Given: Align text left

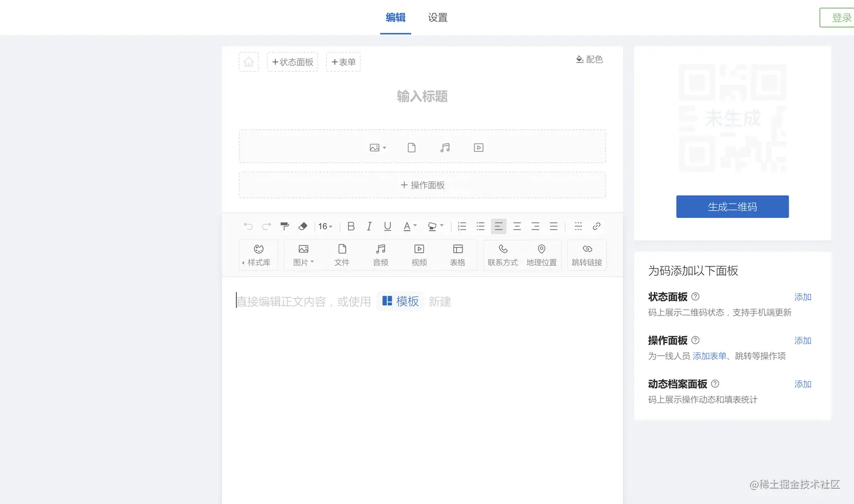Looking at the screenshot, I should 499,226.
